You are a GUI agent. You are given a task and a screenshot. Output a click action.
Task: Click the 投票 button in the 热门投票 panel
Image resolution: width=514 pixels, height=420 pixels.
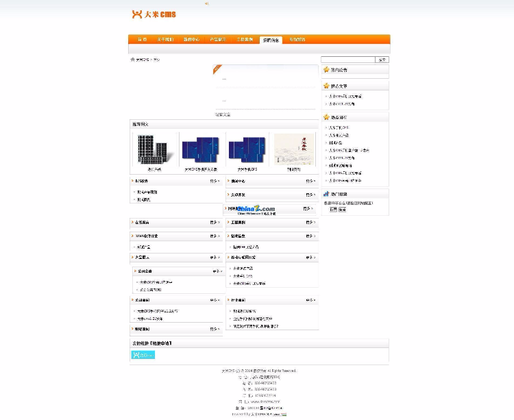pos(333,210)
